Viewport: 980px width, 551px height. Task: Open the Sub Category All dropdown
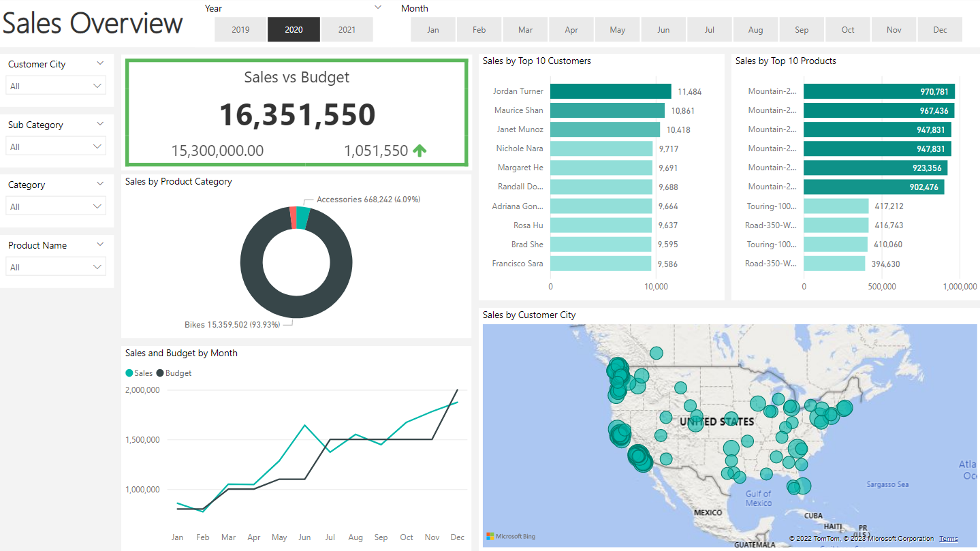pos(97,146)
